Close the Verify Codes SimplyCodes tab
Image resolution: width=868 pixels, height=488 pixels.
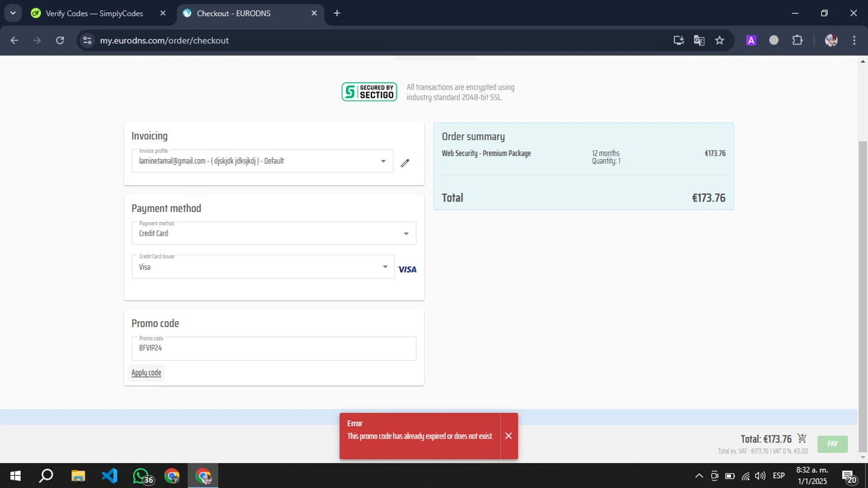click(163, 13)
